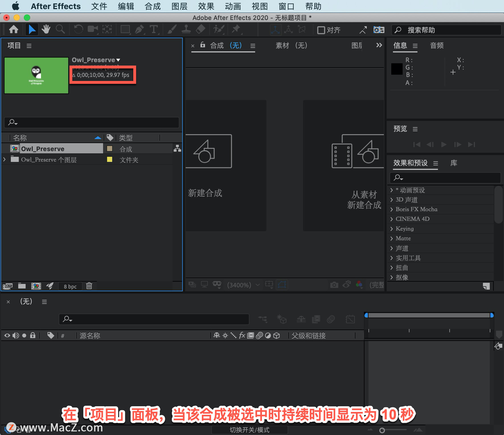Toggle the shy layers switch in timeline
This screenshot has width=504, height=435.
301,319
